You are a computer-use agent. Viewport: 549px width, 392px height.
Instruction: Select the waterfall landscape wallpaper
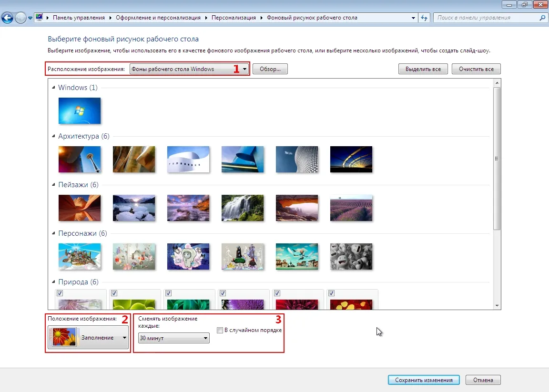(x=243, y=208)
